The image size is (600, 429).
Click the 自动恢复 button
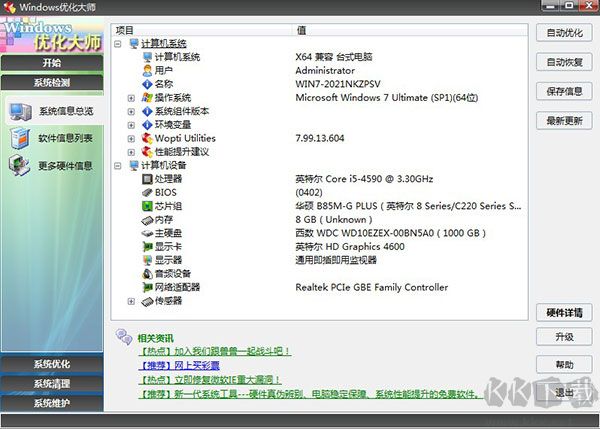(564, 62)
